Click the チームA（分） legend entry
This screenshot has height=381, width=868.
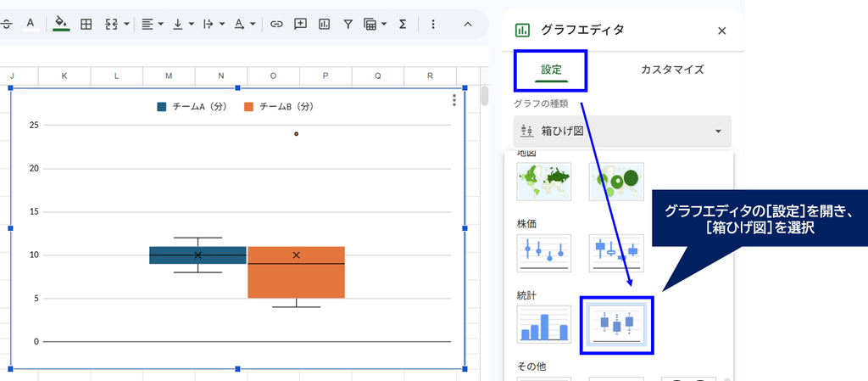pos(192,107)
